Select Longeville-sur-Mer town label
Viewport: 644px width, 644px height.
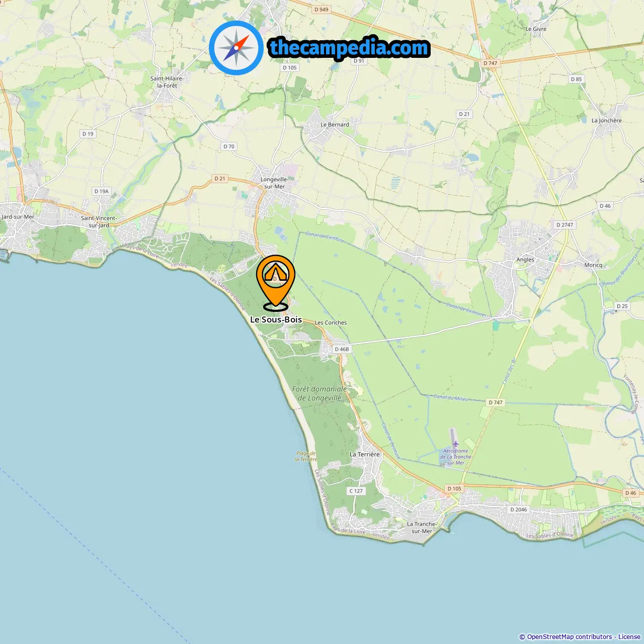coord(274,183)
